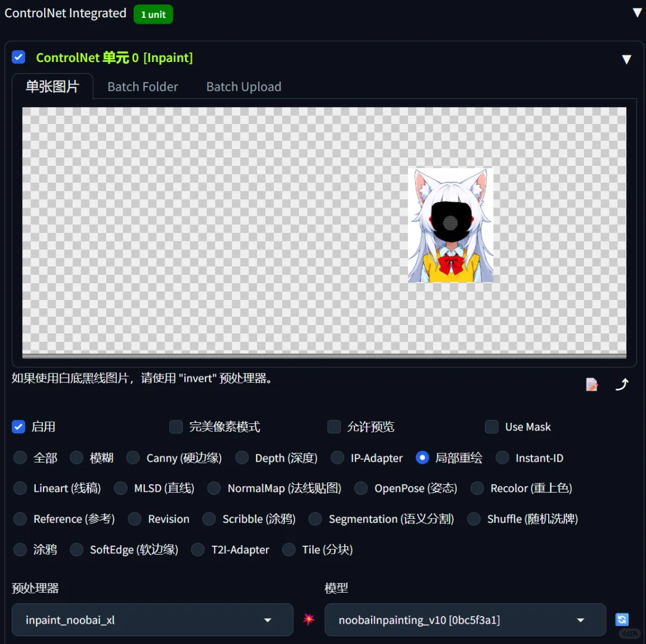Screen dimensions: 646x644
Task: Click the curved upload arrow icon
Action: (622, 384)
